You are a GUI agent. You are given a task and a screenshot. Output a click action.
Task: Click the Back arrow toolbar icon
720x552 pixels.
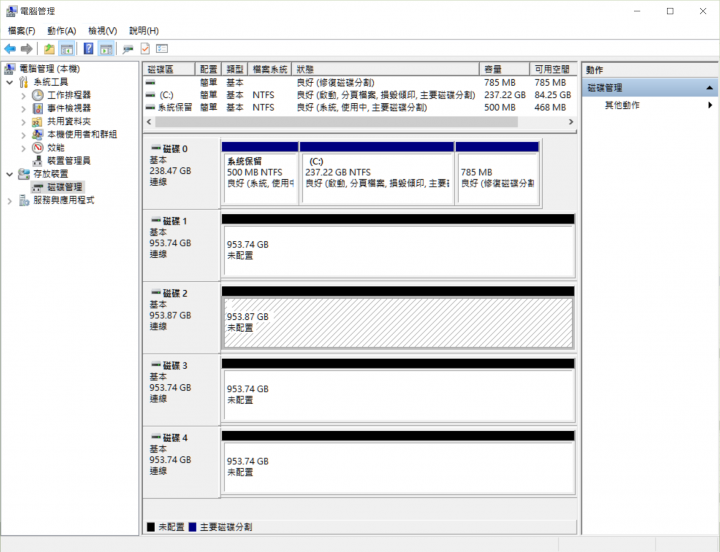pos(10,49)
